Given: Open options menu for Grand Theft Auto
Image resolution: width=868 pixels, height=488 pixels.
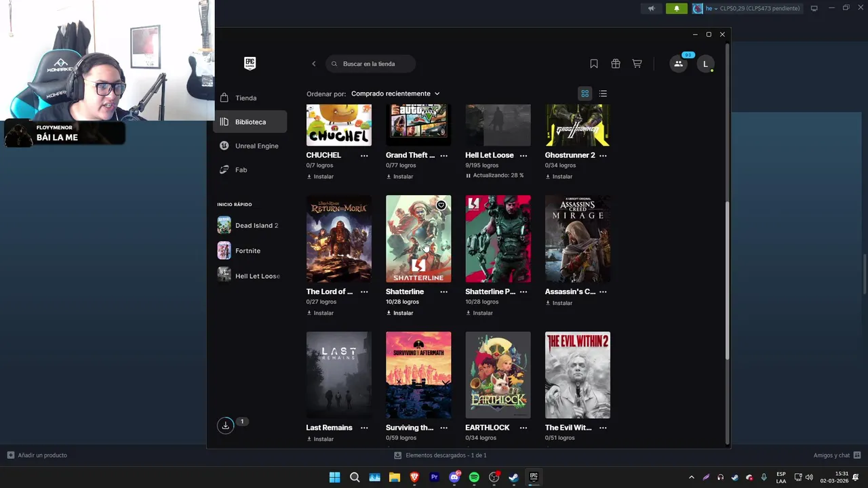Looking at the screenshot, I should coord(443,155).
